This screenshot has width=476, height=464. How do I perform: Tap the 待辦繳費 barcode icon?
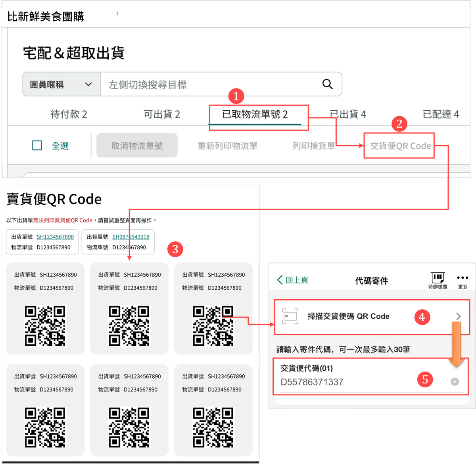(438, 277)
